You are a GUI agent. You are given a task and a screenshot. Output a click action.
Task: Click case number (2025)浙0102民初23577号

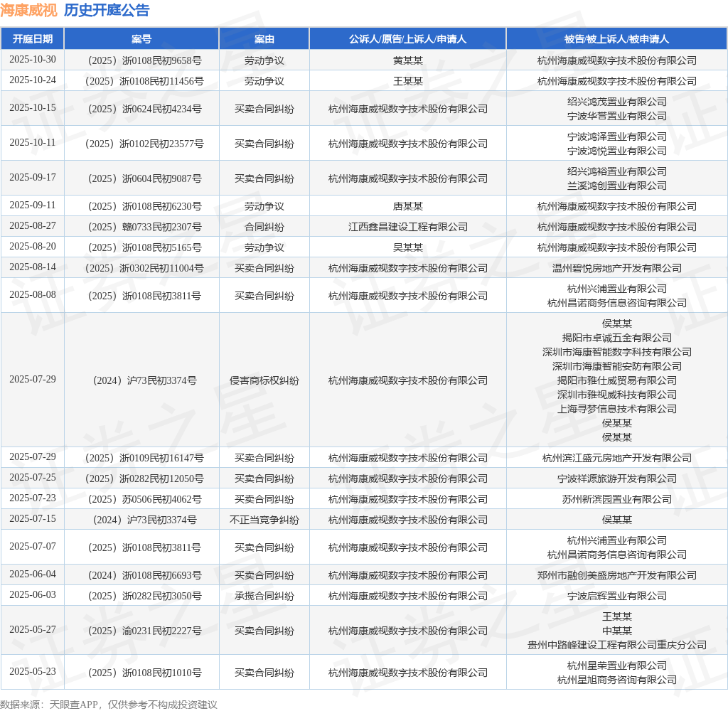[x=144, y=144]
